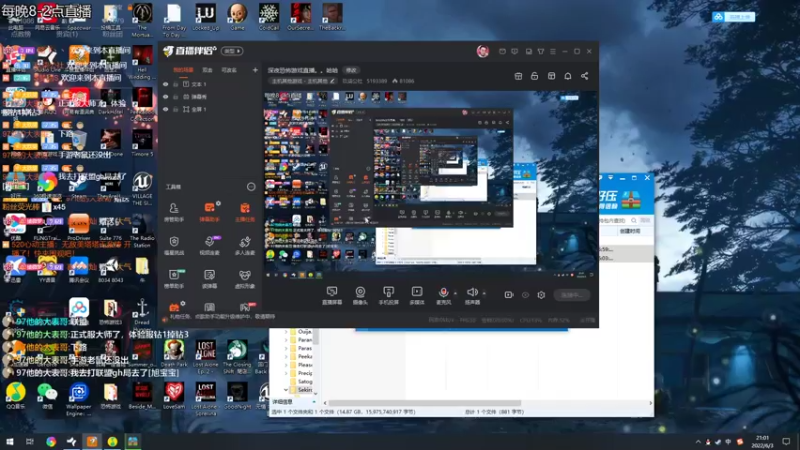Open the user avatar in the title bar
The width and height of the screenshot is (800, 450).
(x=483, y=51)
